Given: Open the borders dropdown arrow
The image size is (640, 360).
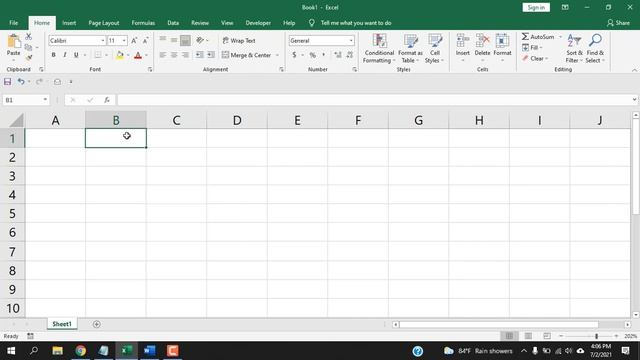Looking at the screenshot, I should [107, 55].
